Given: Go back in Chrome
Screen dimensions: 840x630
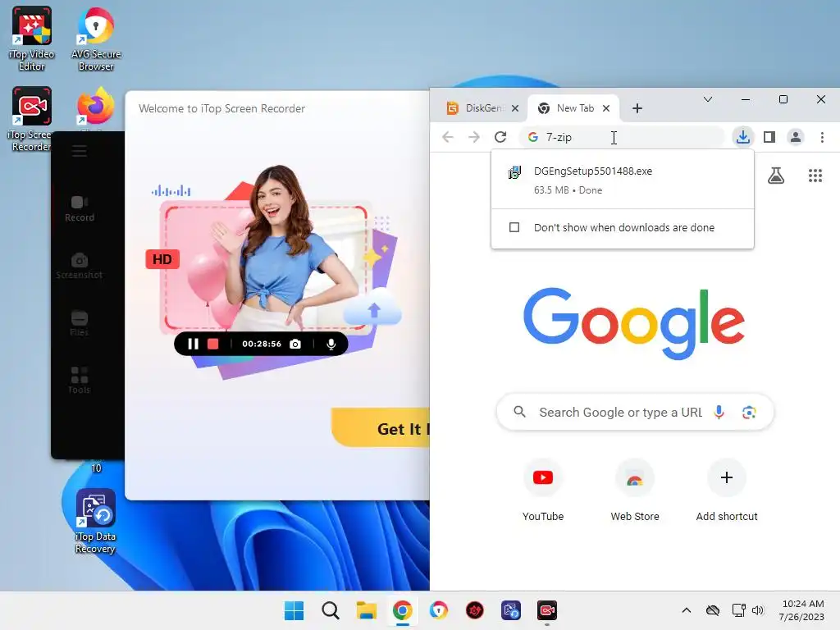Looking at the screenshot, I should 448,137.
